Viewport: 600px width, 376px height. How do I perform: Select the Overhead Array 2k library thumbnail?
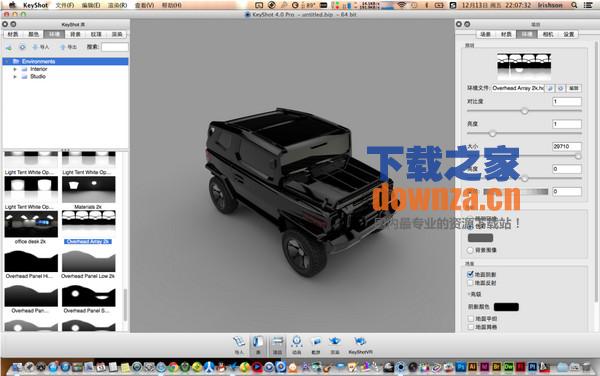point(88,220)
